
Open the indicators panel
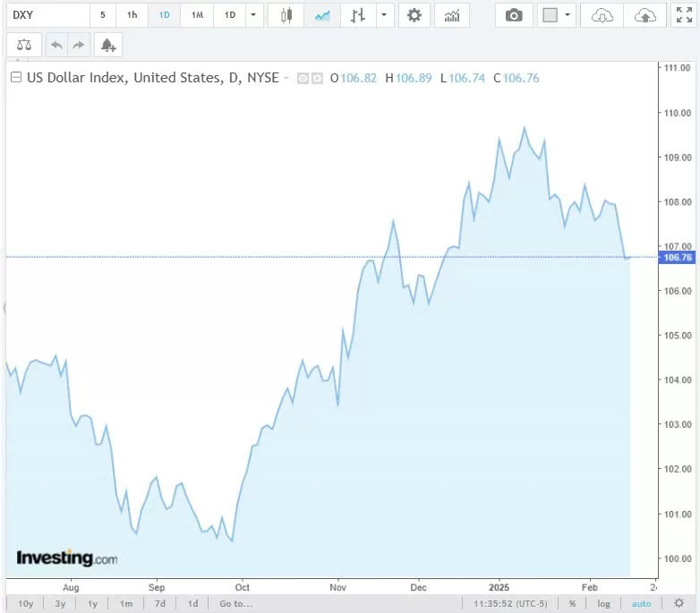(x=452, y=15)
